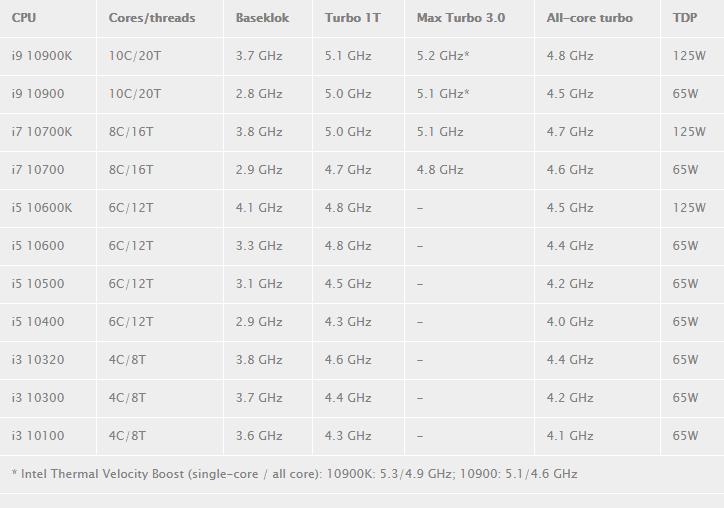This screenshot has height=508, width=724.
Task: Click the i9 10900 CPU name
Action: (38, 94)
